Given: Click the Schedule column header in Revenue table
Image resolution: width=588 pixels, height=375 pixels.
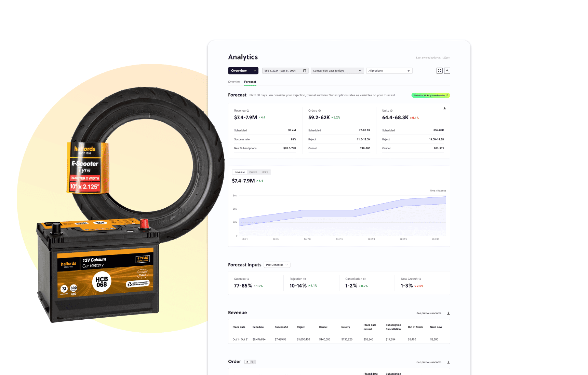Looking at the screenshot, I should 258,327.
